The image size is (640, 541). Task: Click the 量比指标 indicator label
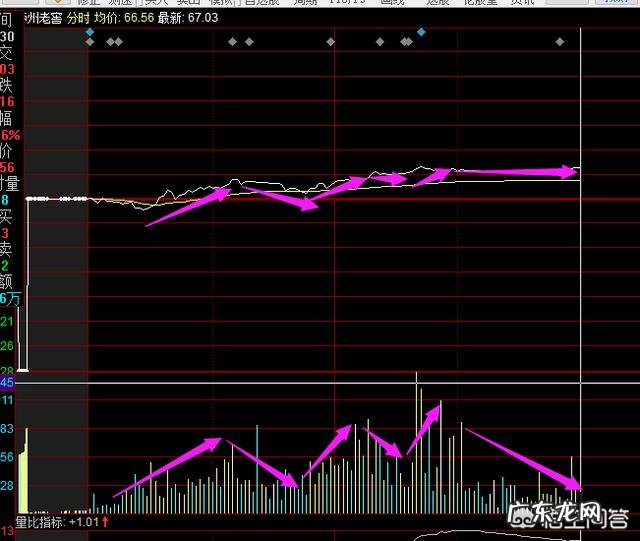[x=39, y=522]
